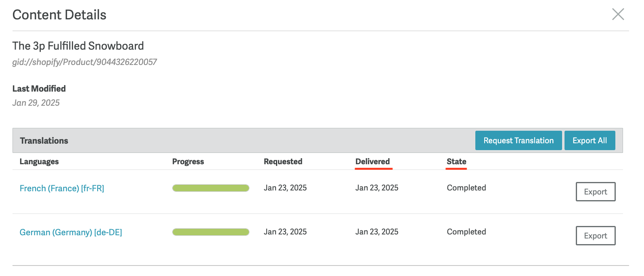Export the French translation

595,192
